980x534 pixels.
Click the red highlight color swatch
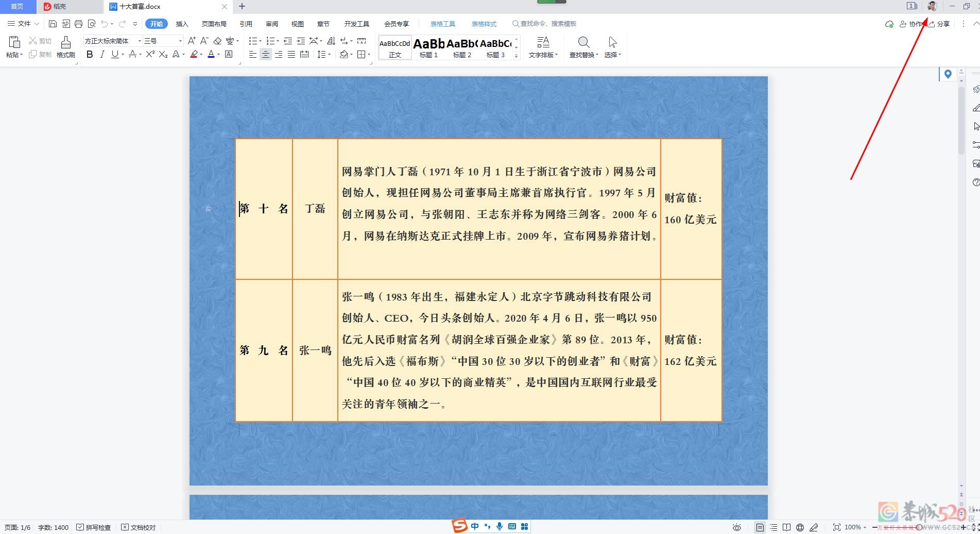194,54
